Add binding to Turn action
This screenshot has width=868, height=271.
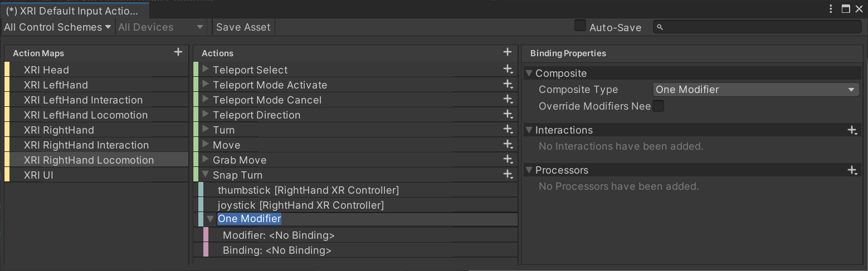(x=508, y=130)
